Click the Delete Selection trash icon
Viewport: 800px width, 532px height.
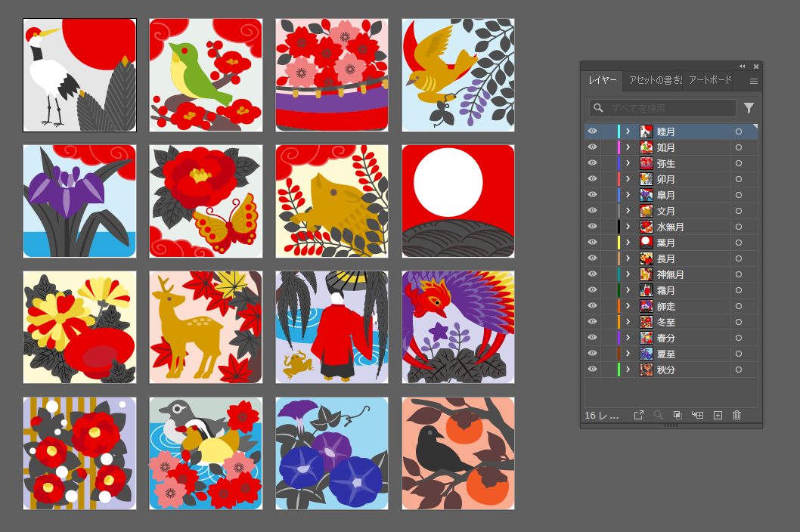(x=736, y=415)
